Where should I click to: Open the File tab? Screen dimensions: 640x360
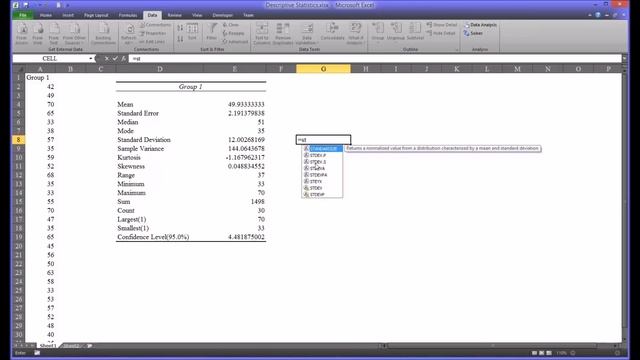pyautogui.click(x=23, y=15)
